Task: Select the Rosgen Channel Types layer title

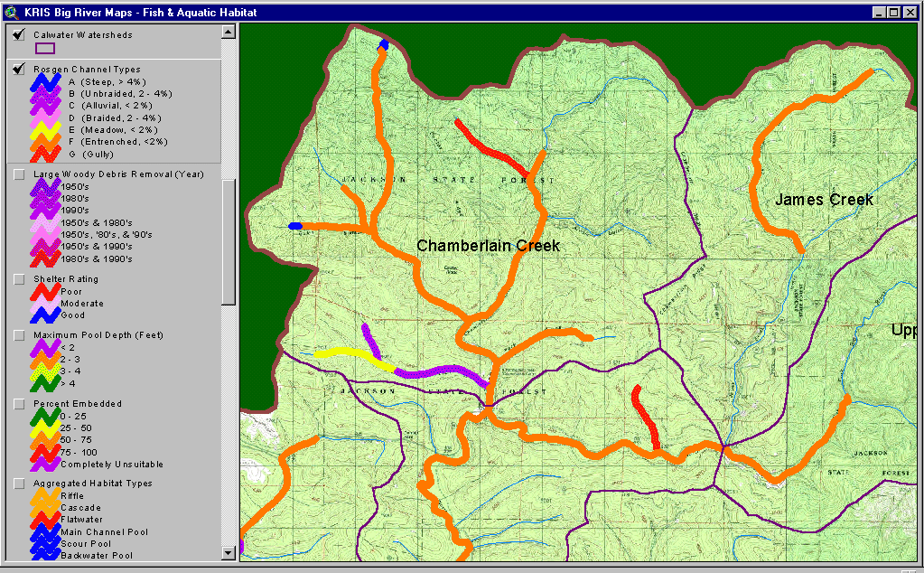Action: tap(87, 69)
